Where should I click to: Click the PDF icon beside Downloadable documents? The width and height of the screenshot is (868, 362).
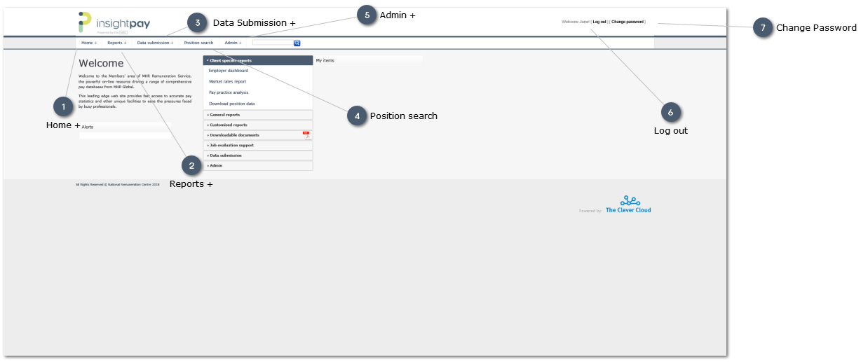tap(306, 134)
